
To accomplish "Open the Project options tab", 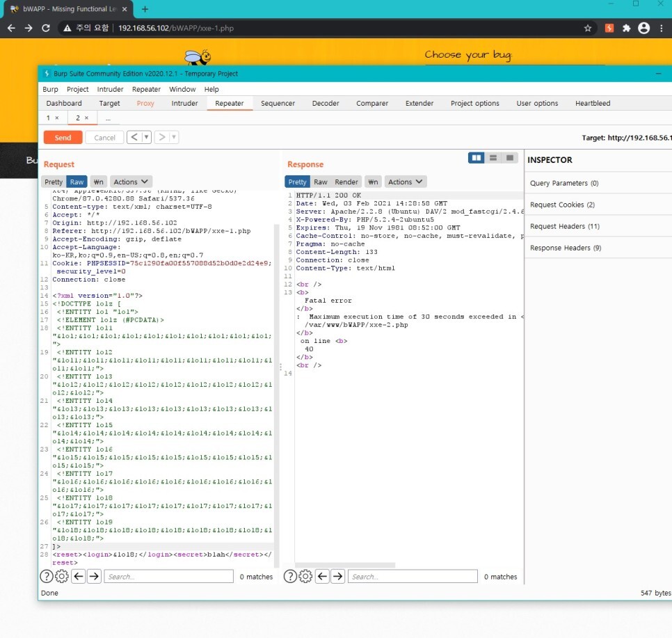I will 475,104.
